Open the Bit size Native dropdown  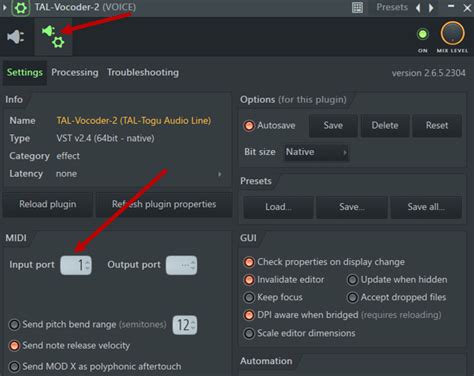(316, 152)
